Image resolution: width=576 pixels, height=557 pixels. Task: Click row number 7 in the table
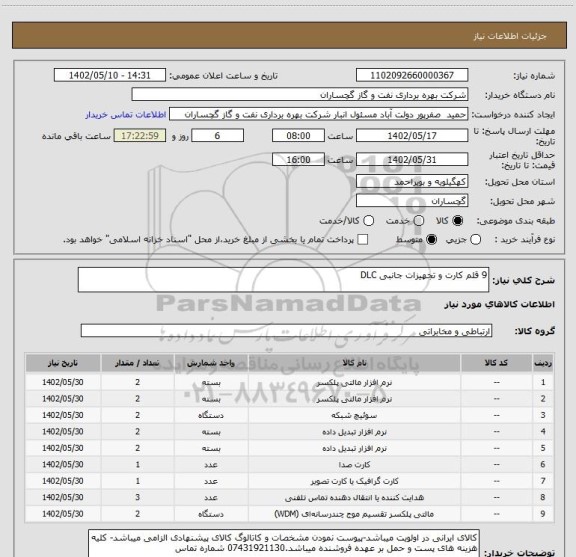[543, 481]
